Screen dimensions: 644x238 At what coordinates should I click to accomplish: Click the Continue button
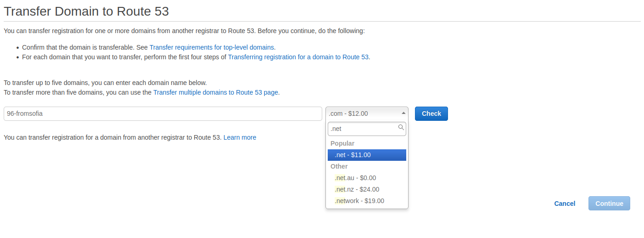(609, 204)
